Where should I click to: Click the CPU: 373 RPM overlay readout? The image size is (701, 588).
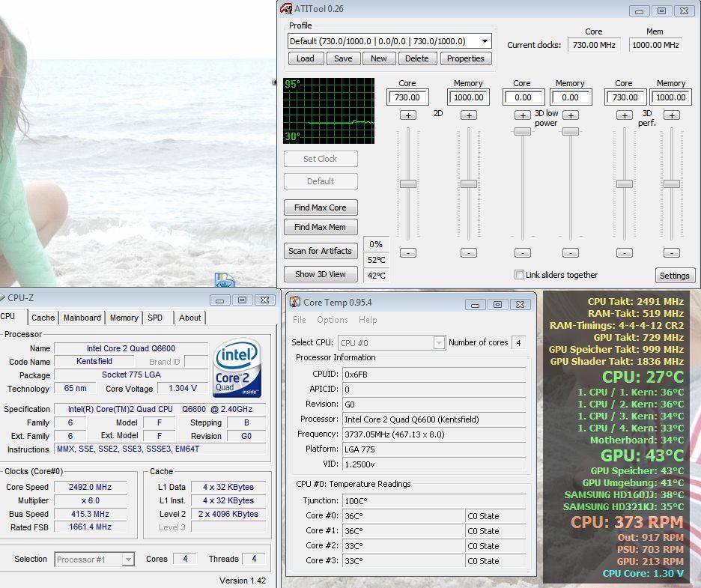click(x=628, y=522)
